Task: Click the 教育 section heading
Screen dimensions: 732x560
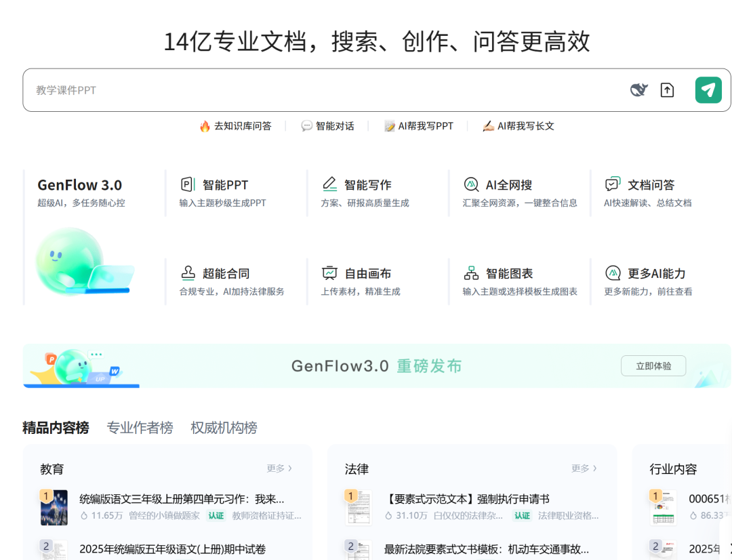Action: [52, 469]
